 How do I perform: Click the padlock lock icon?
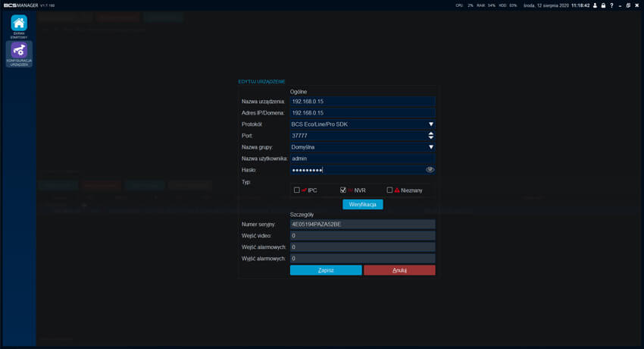coord(603,5)
